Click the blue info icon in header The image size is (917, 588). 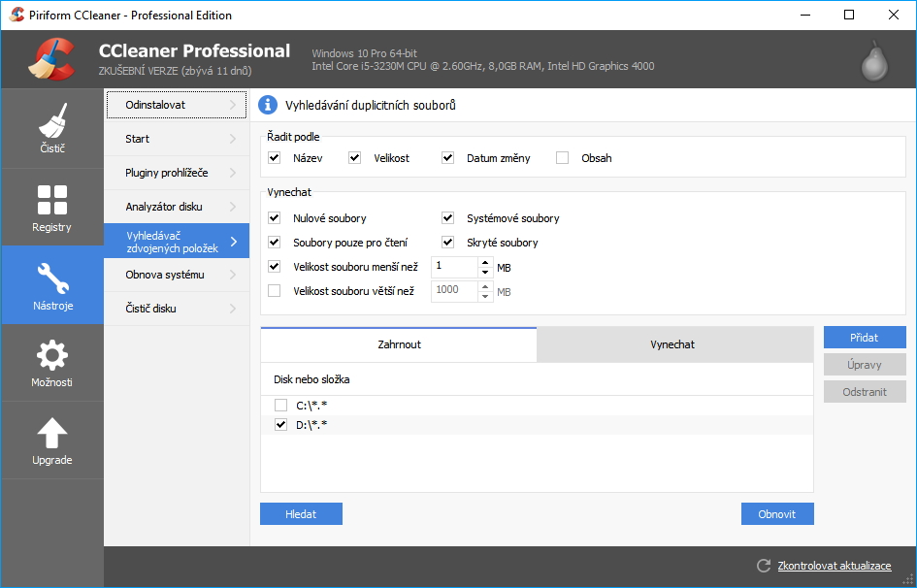tap(269, 105)
